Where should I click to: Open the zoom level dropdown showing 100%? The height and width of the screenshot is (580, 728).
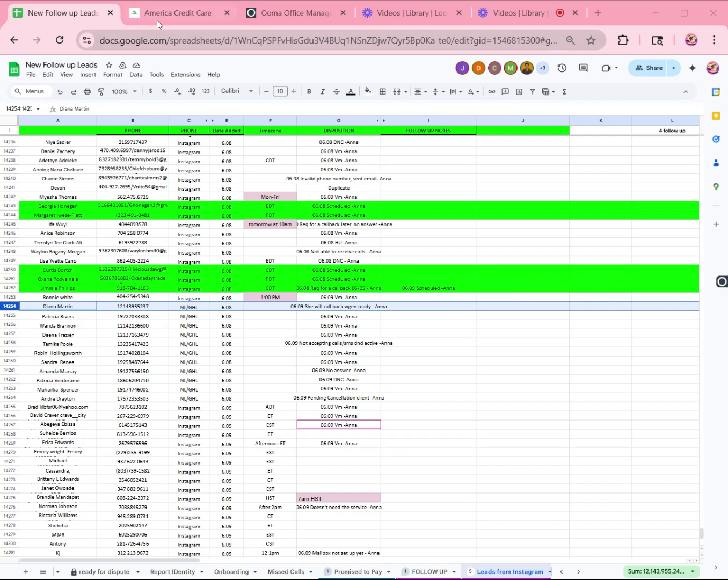124,91
